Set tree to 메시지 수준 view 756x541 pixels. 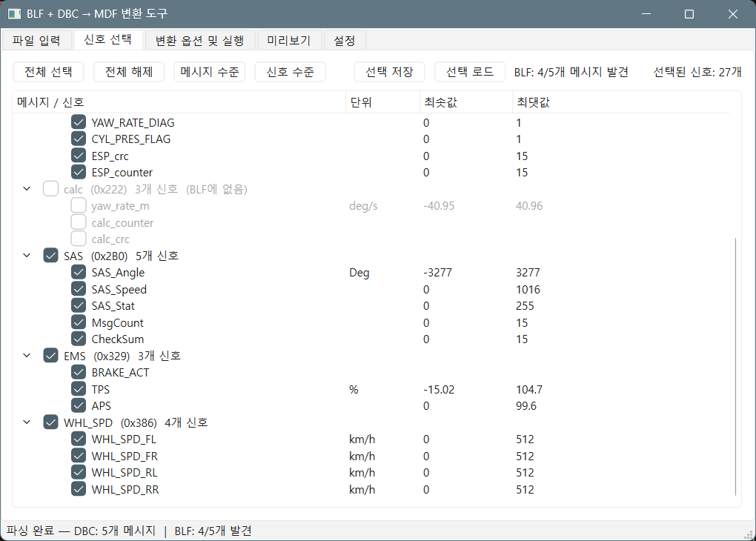209,72
